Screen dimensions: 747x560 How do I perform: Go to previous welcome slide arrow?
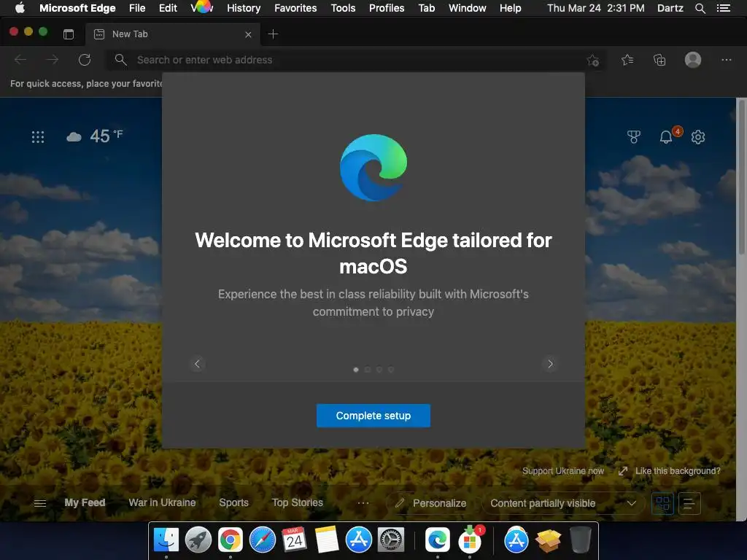[197, 364]
